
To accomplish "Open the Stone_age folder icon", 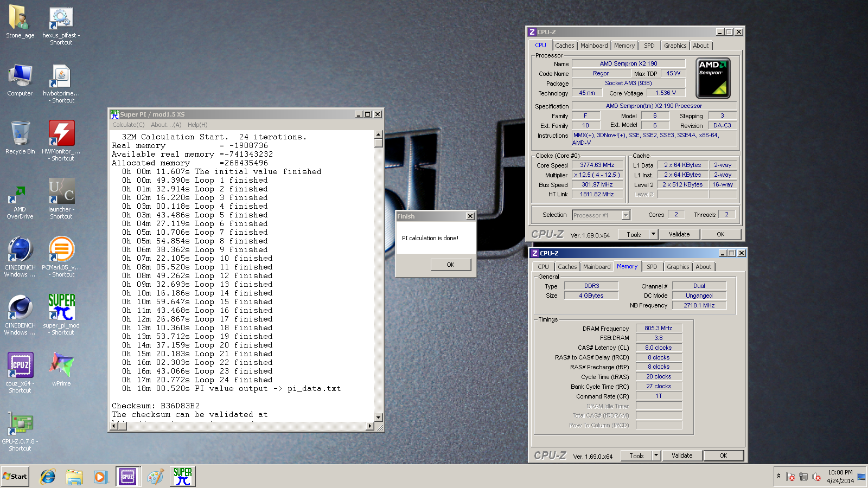I will pos(20,22).
